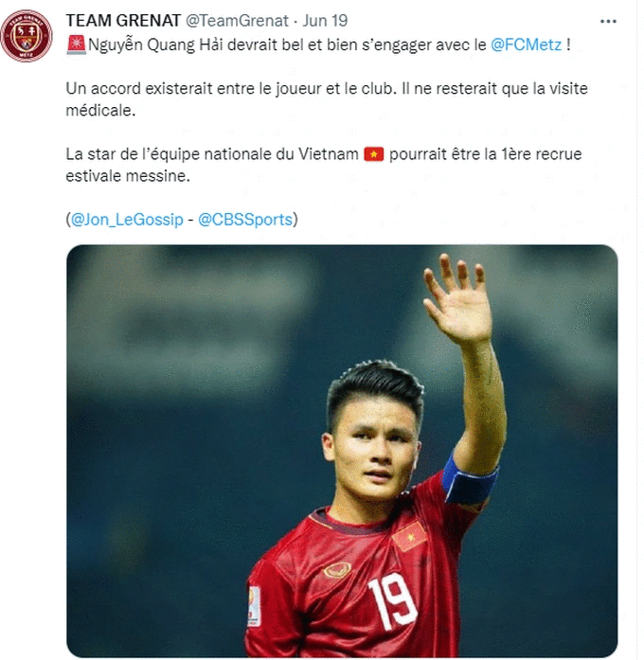Viewport: 644px width, 660px height.
Task: Click the federation crest on the jersey
Action: pos(336,569)
